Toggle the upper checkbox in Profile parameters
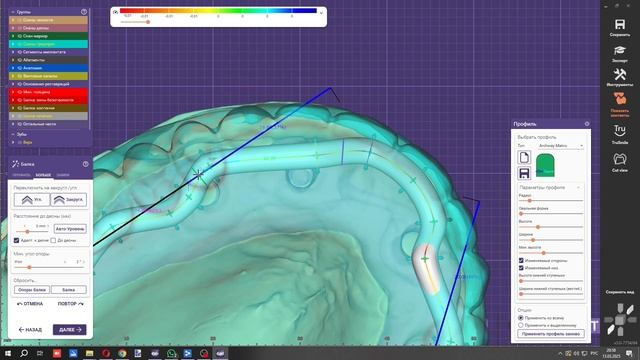The height and width of the screenshot is (360, 640). [521, 260]
